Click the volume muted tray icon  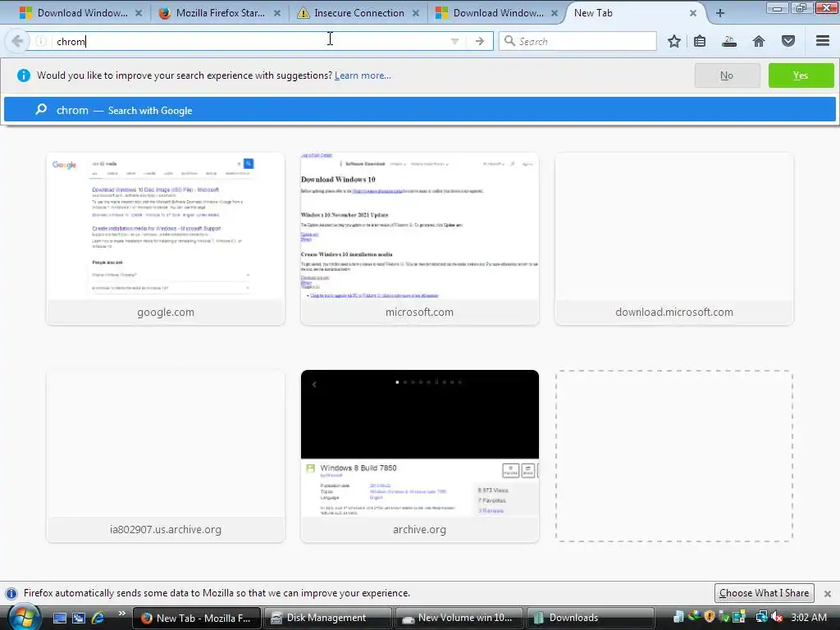click(x=777, y=618)
